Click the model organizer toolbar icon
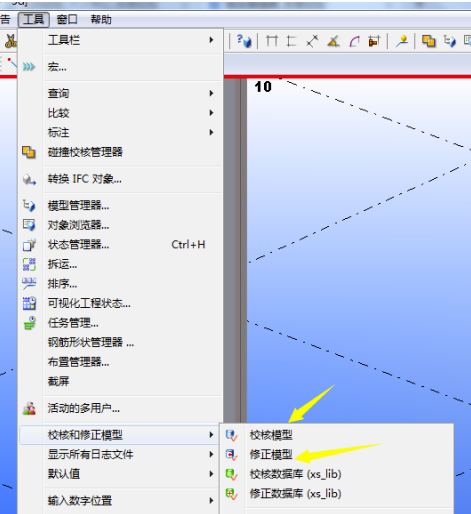 click(x=450, y=41)
